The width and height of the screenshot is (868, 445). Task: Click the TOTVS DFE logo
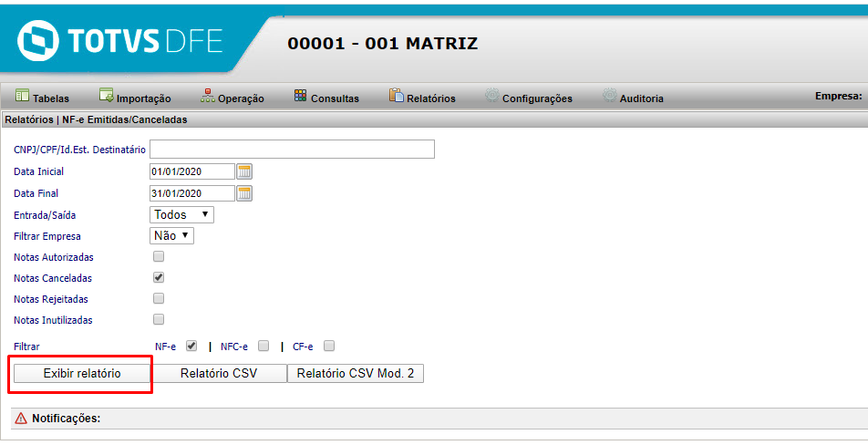tap(120, 40)
